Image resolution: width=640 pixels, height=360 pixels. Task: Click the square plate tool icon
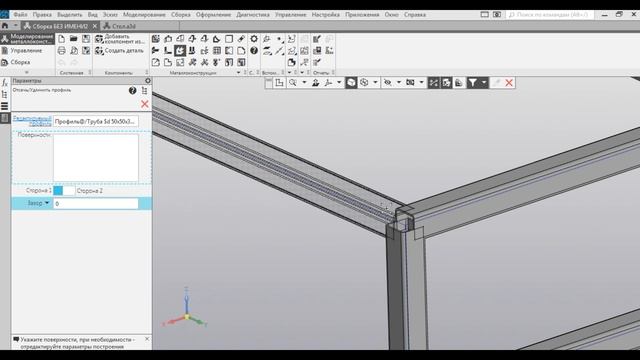click(229, 39)
